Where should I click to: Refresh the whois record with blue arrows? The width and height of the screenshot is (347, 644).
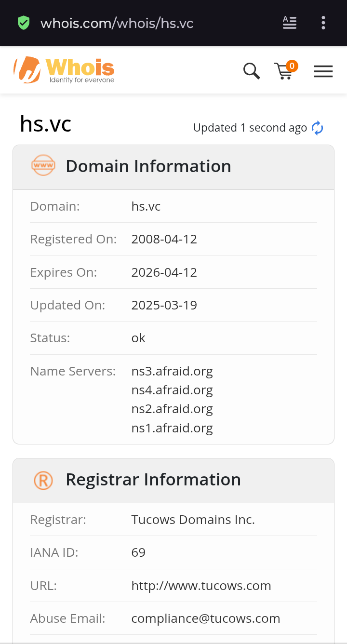click(317, 128)
